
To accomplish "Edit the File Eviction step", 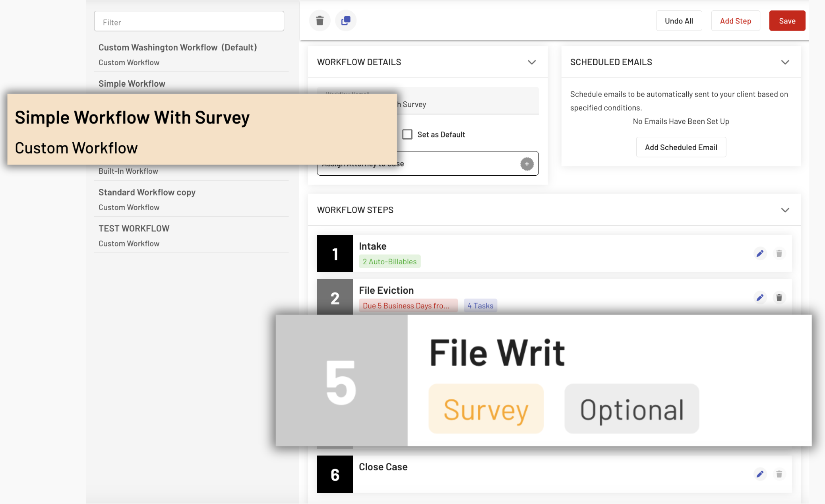I will 760,298.
